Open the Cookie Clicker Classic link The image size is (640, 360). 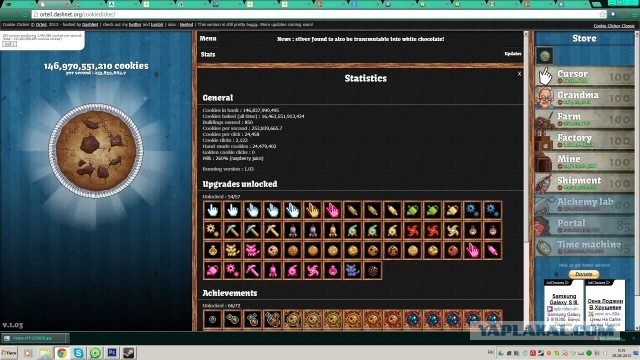614,26
